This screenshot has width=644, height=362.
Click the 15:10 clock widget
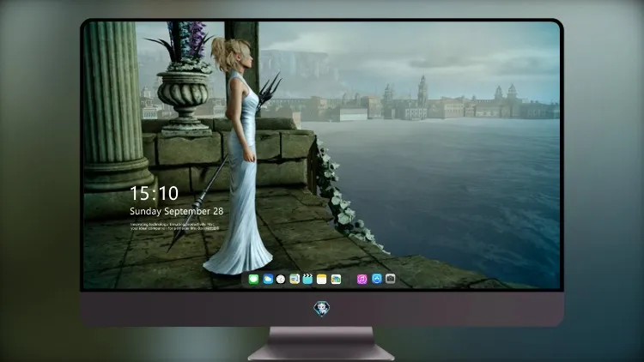[154, 193]
